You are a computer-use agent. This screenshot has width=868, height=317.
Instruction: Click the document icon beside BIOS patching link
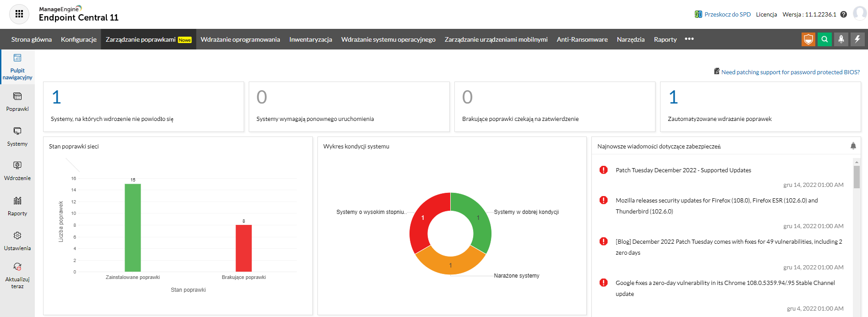pyautogui.click(x=717, y=71)
